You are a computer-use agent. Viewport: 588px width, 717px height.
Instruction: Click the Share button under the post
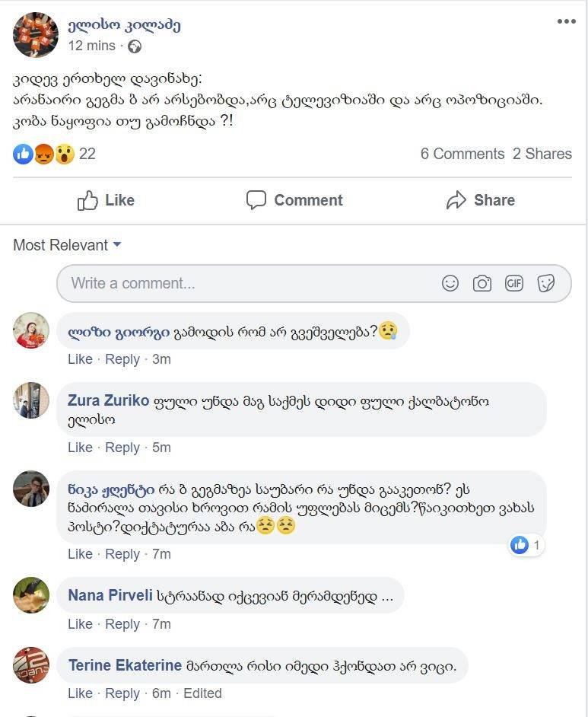480,200
